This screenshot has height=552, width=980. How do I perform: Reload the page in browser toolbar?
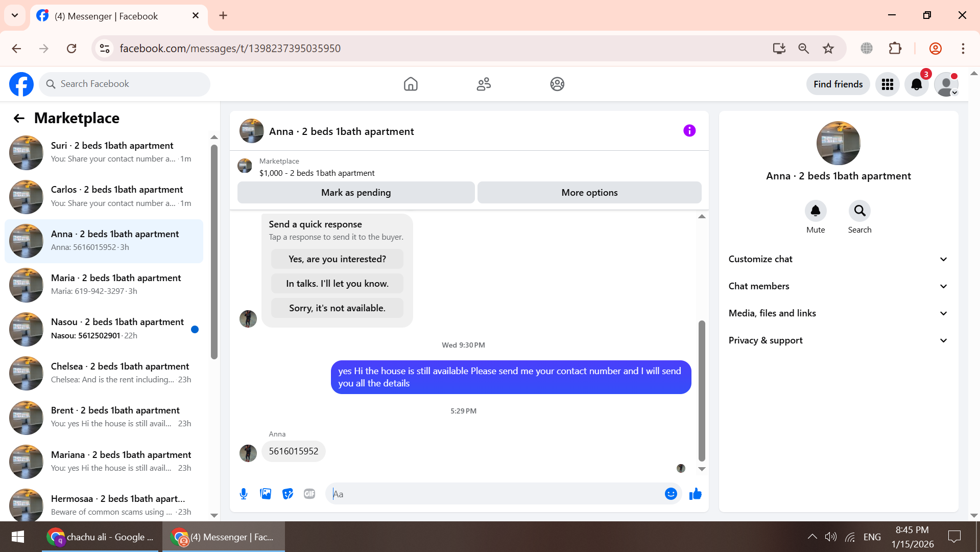click(71, 49)
